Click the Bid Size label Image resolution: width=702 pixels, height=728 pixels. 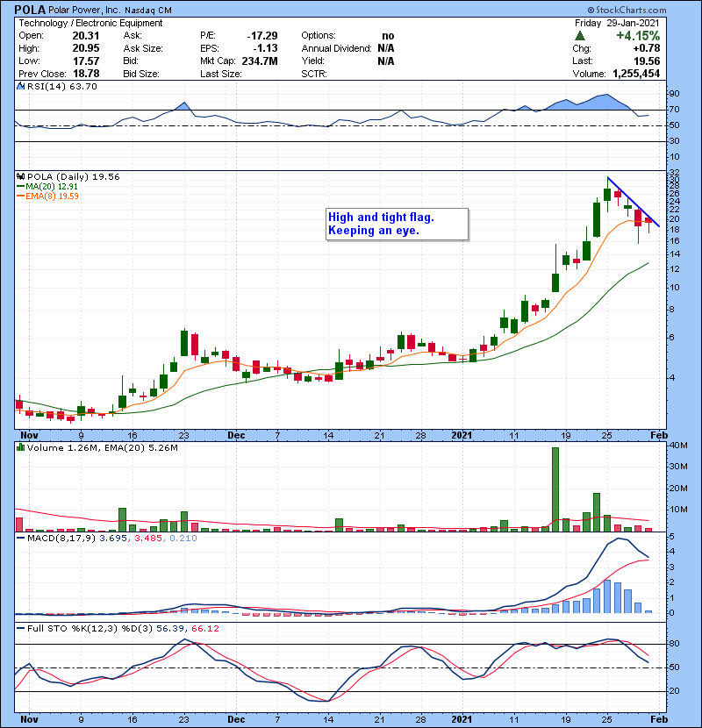tap(141, 74)
